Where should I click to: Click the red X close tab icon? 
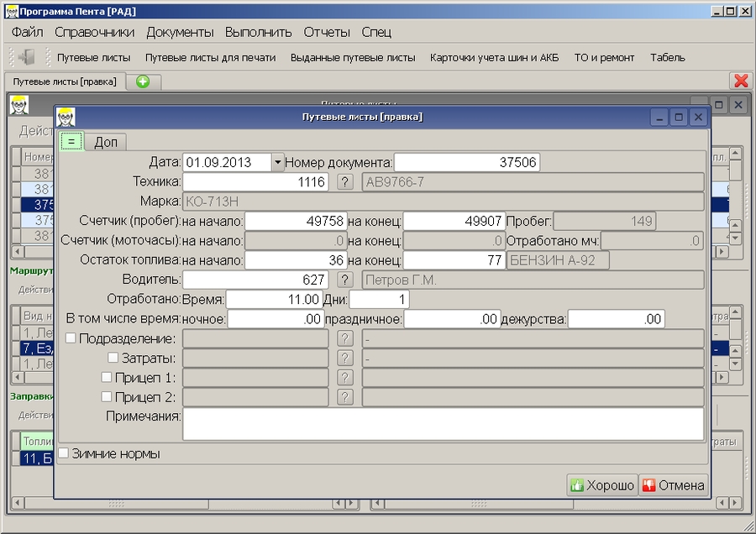[x=741, y=81]
